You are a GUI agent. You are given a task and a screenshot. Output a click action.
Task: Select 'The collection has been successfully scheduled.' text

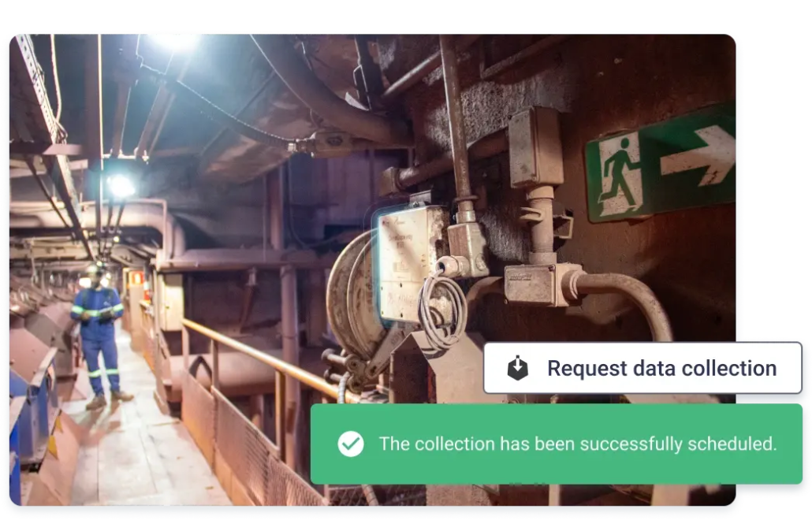tap(578, 444)
